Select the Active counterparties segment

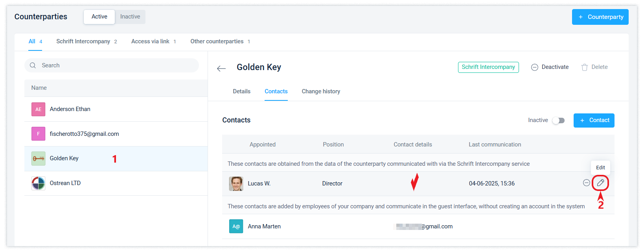pyautogui.click(x=99, y=17)
